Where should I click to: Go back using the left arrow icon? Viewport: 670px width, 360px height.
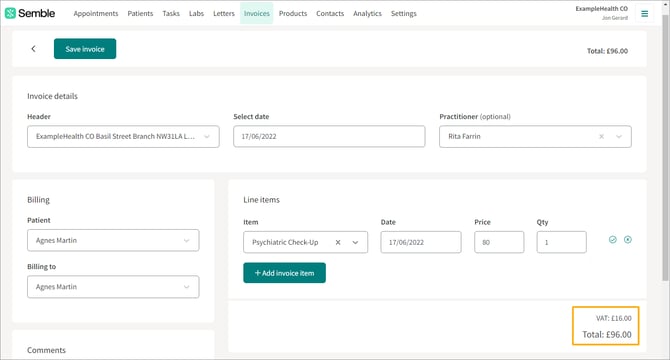tap(33, 49)
